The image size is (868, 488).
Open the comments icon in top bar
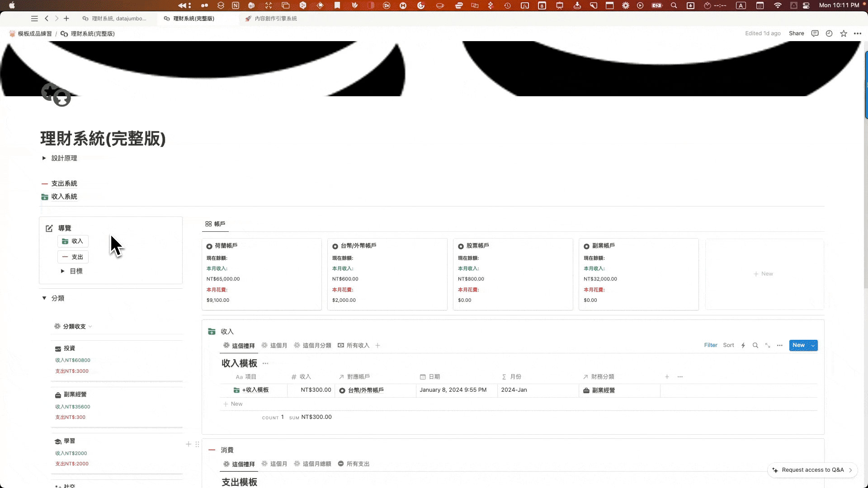(x=815, y=33)
